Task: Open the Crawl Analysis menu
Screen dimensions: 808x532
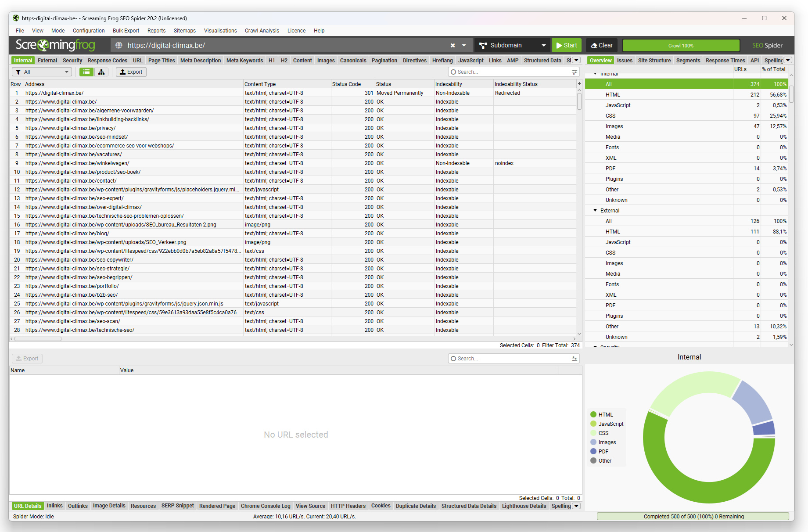Action: tap(262, 31)
